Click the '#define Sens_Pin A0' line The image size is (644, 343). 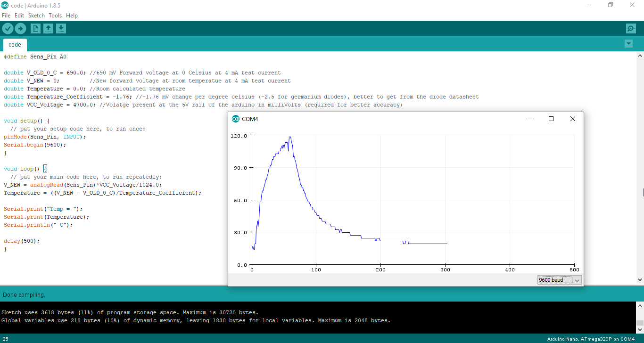pyautogui.click(x=35, y=57)
